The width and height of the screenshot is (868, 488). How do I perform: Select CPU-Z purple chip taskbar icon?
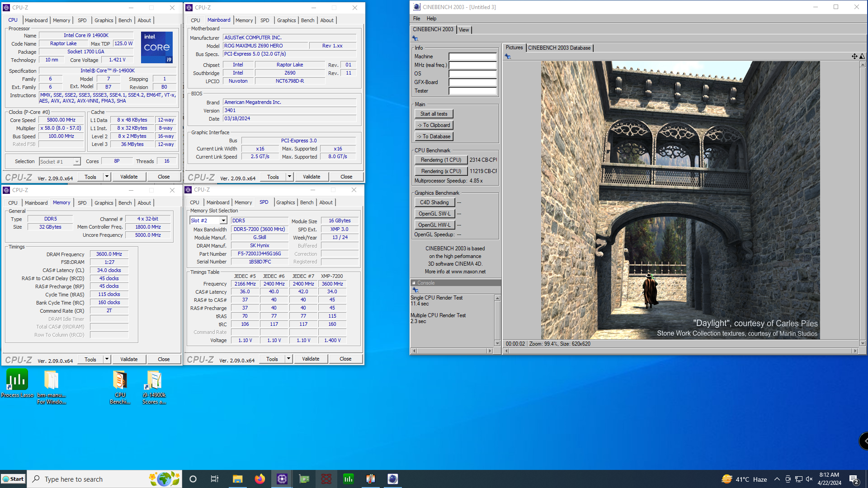(x=282, y=479)
